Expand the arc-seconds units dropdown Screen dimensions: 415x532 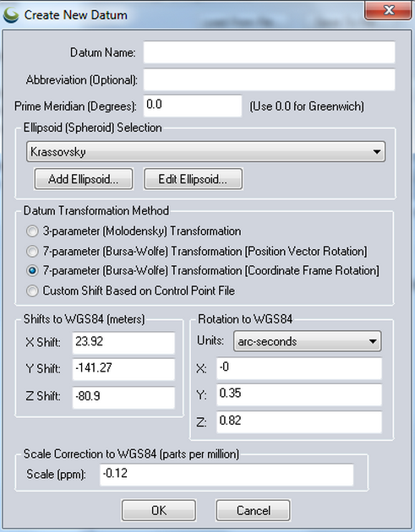[x=308, y=341]
